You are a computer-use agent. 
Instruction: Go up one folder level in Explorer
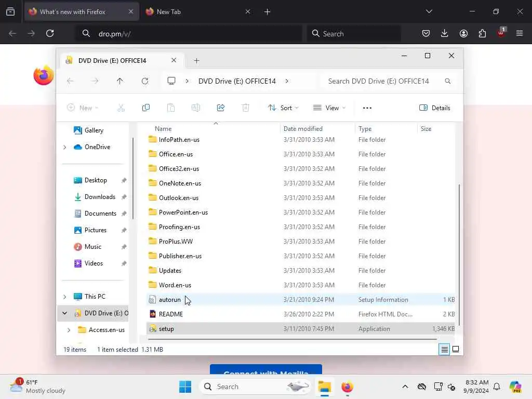120,81
